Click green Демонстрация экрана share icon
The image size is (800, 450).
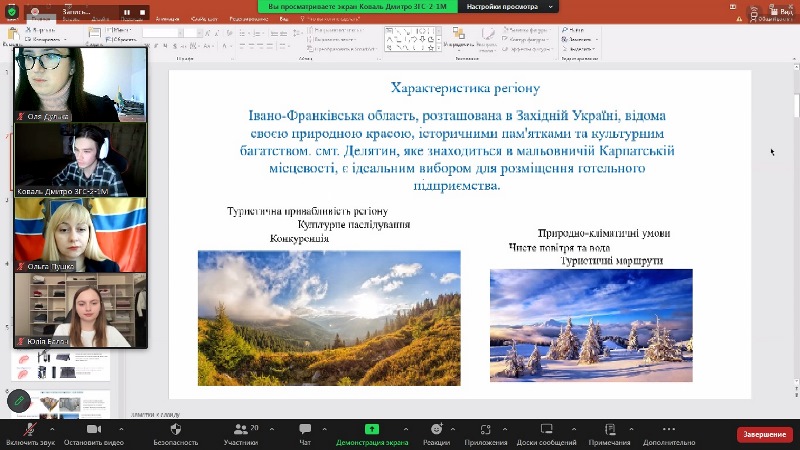[x=371, y=430]
